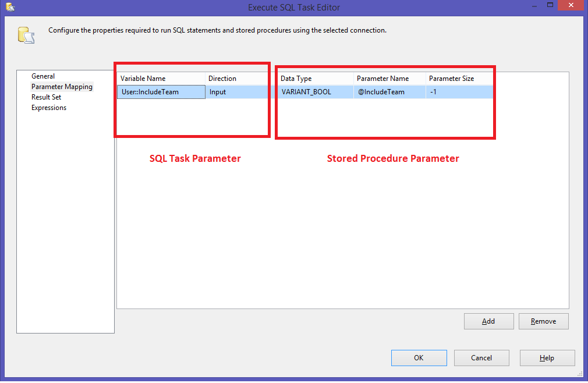Open Help for this editor

(547, 357)
